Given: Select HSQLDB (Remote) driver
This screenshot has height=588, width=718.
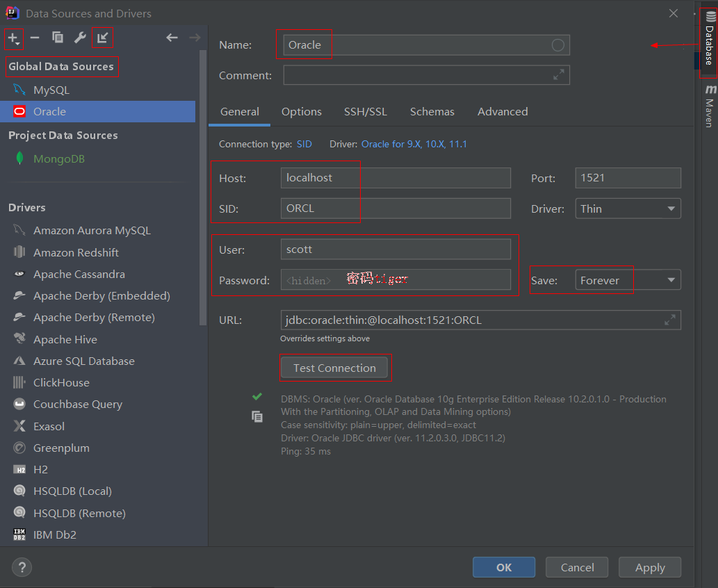Looking at the screenshot, I should (x=97, y=514).
